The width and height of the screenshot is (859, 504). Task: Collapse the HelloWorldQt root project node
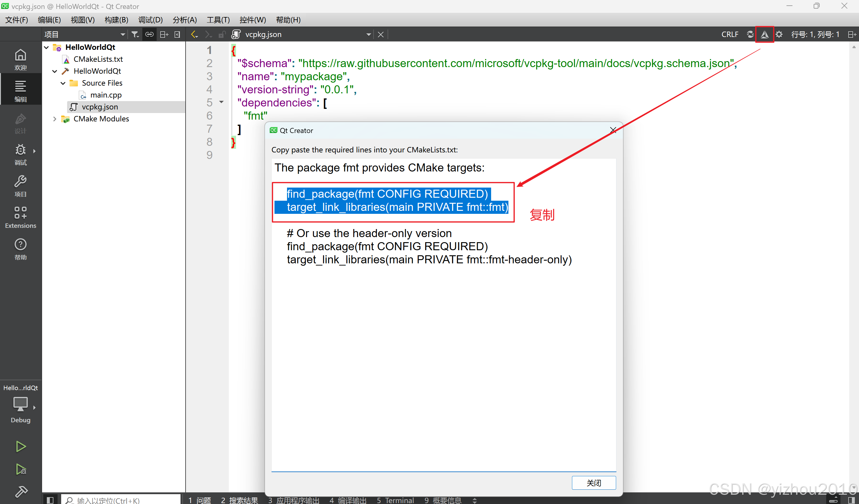[x=47, y=47]
